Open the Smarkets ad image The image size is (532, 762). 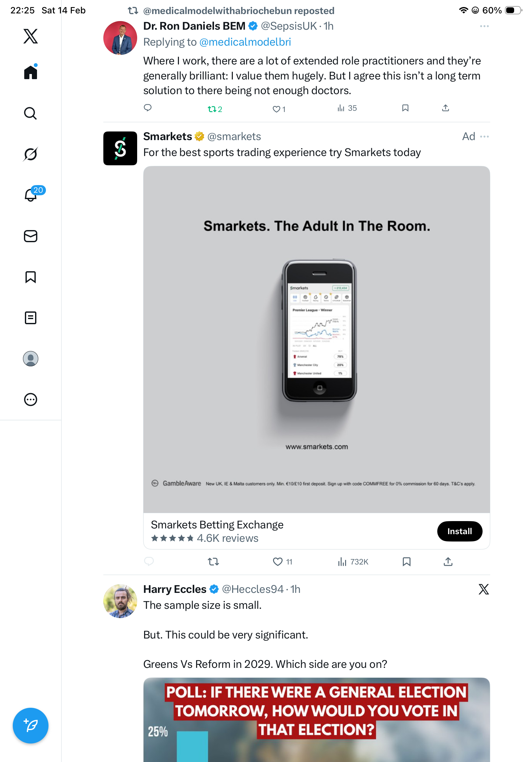pyautogui.click(x=316, y=339)
